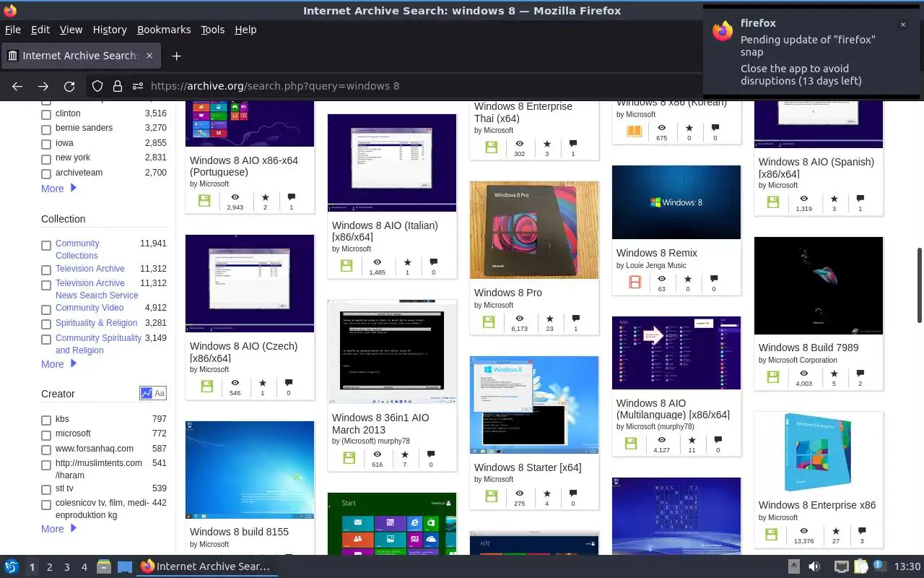Open Windows 8 Starter [x64] thumbnail
Image resolution: width=924 pixels, height=578 pixels.
(534, 405)
